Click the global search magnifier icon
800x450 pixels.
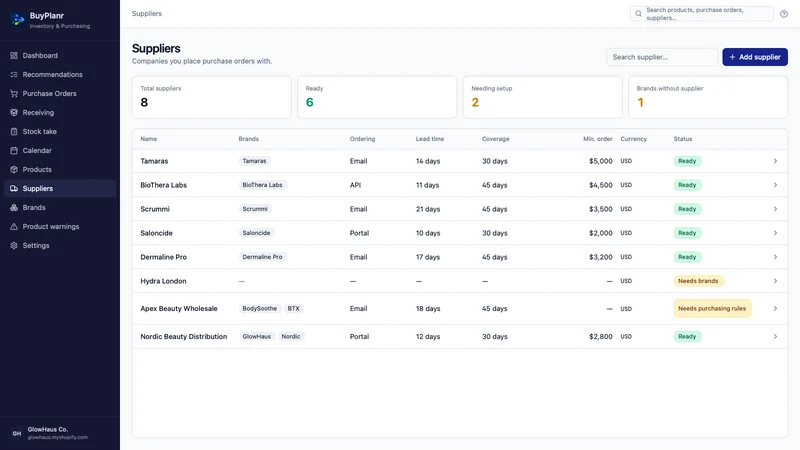pos(638,14)
